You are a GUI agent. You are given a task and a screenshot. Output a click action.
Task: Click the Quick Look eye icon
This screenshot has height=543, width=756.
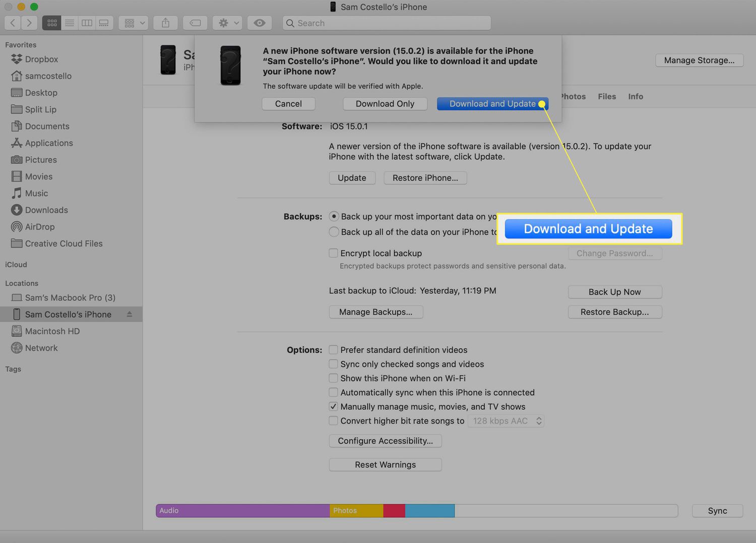[259, 23]
